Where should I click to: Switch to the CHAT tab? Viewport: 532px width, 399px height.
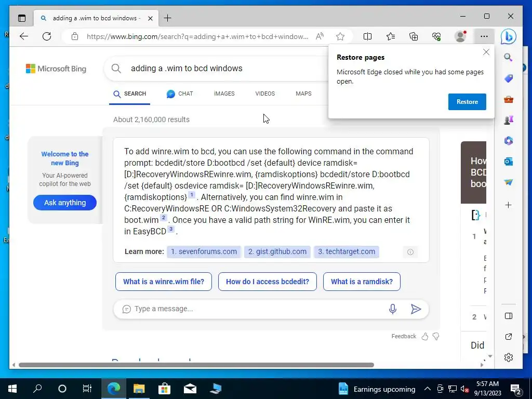[180, 94]
